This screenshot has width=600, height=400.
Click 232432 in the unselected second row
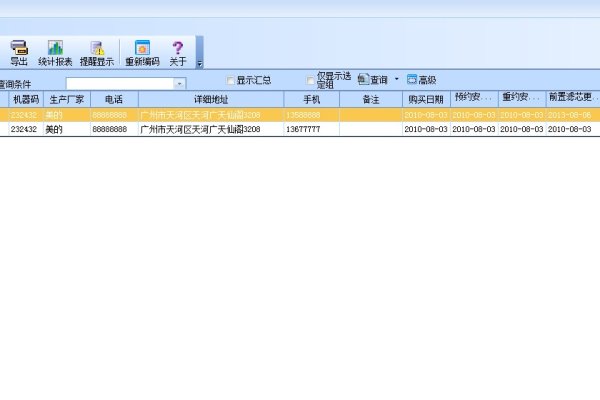click(24, 129)
